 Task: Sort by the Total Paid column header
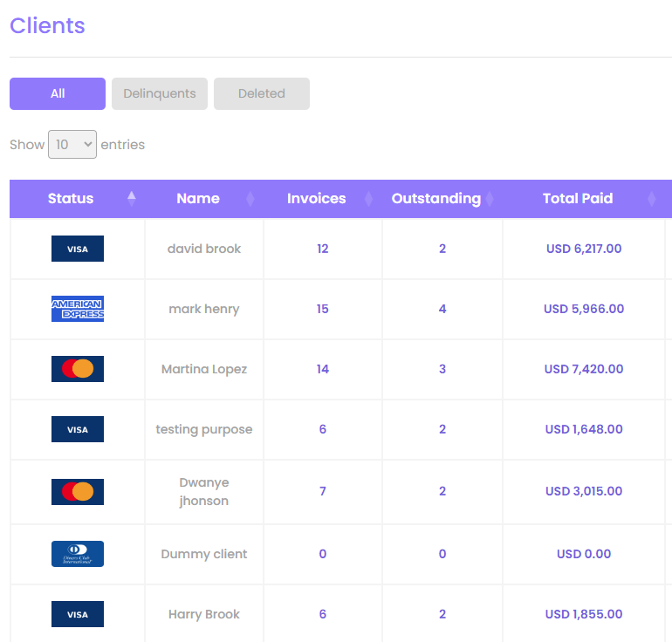coord(578,199)
